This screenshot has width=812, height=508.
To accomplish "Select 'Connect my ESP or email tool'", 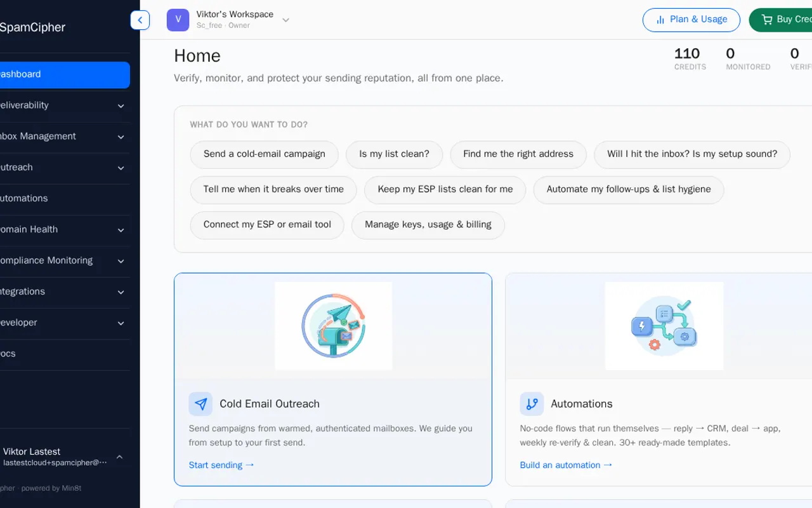I will pos(267,225).
